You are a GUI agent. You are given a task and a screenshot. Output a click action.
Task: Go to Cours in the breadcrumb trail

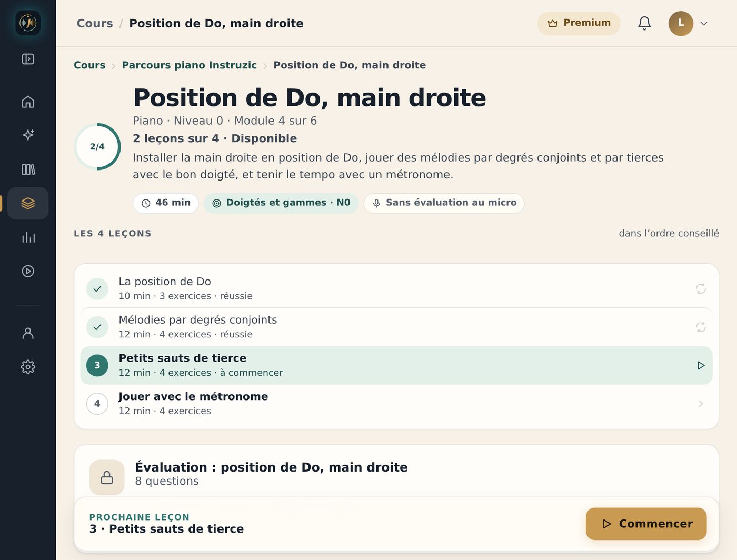(89, 65)
